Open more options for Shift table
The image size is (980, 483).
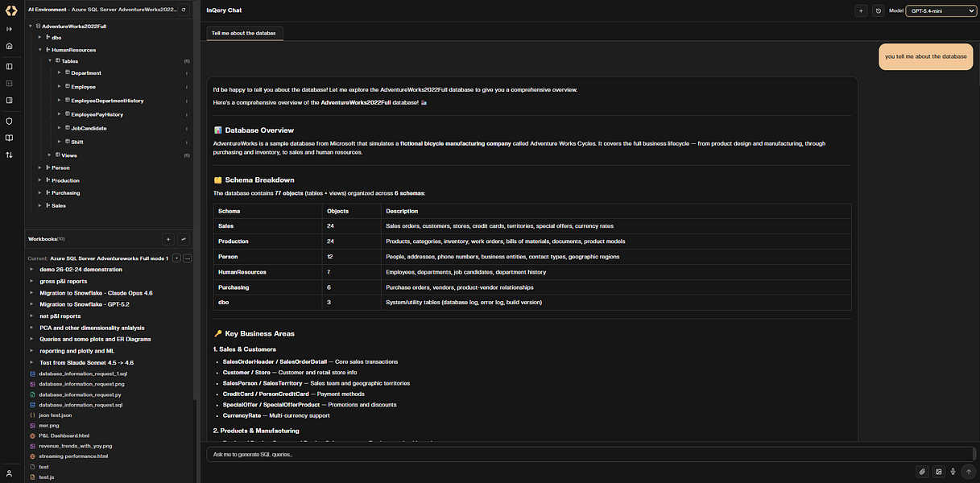click(x=187, y=142)
